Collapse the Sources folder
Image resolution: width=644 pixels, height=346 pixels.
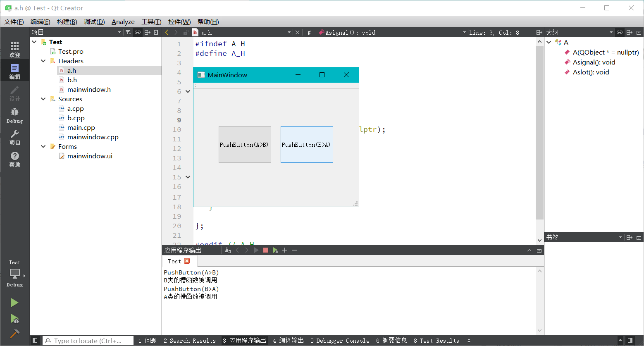click(43, 99)
